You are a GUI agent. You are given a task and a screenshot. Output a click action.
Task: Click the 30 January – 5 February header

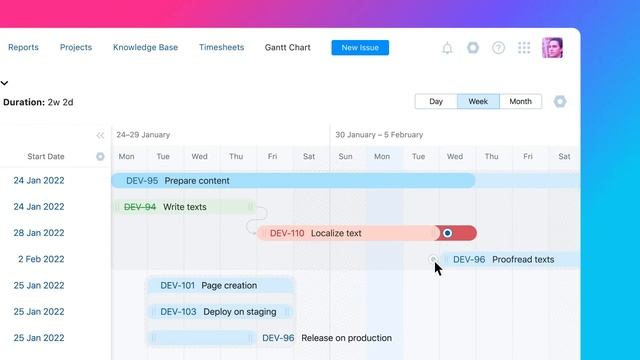point(379,135)
